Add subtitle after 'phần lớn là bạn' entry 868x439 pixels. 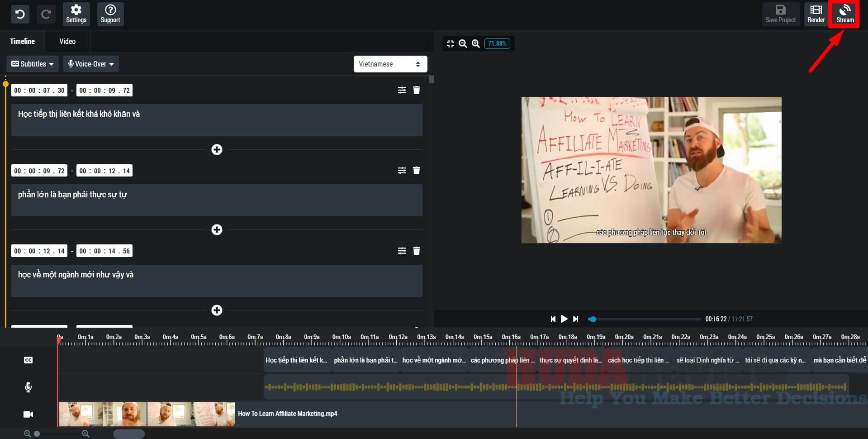pyautogui.click(x=217, y=229)
